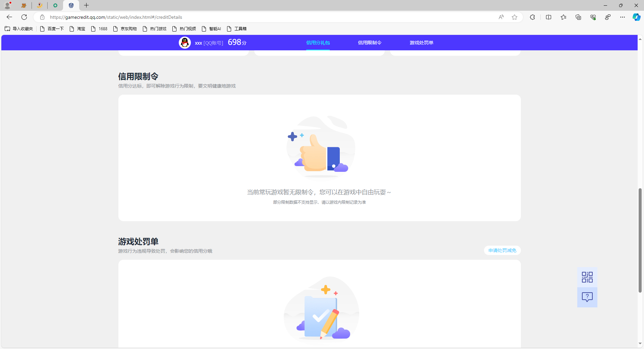Reload the page with refresh icon

point(24,17)
